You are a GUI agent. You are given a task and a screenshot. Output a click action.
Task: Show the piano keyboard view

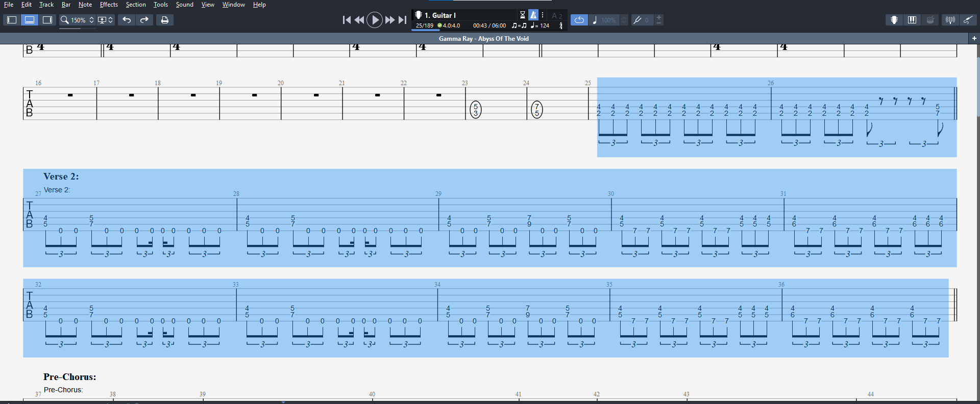(912, 20)
